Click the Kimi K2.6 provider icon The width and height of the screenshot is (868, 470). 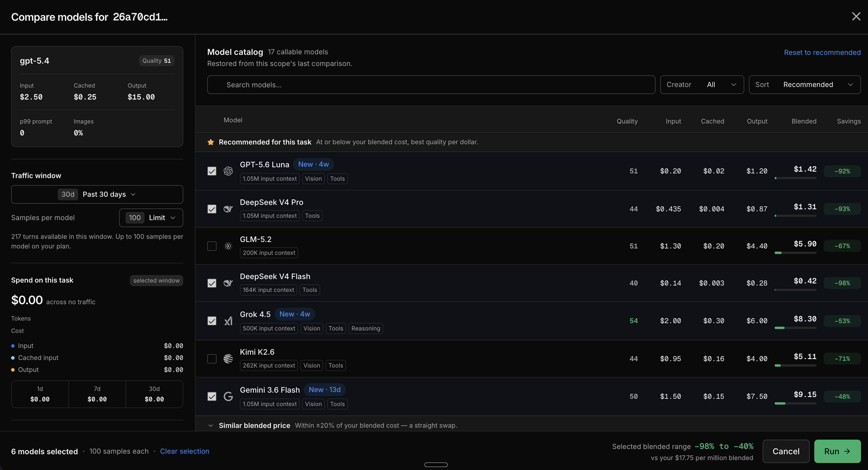click(x=228, y=358)
